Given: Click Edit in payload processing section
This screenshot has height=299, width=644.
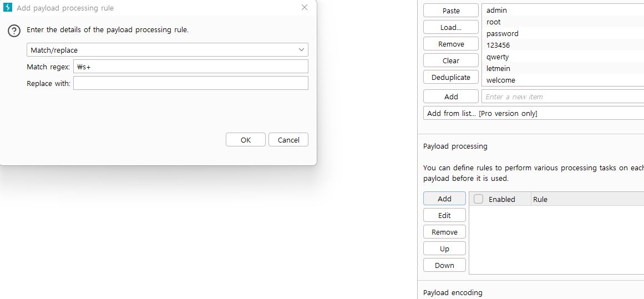Looking at the screenshot, I should 444,215.
